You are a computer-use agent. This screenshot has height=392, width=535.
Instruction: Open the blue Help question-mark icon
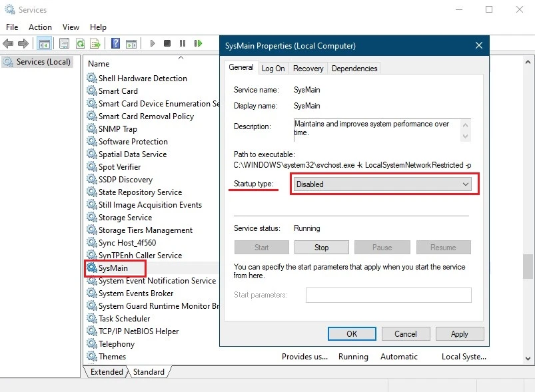(x=116, y=43)
